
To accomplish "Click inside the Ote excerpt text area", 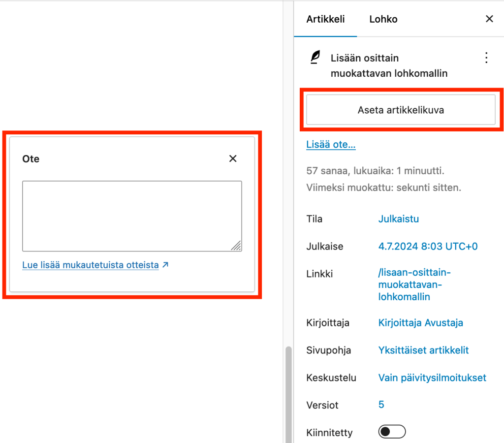I will [x=132, y=216].
